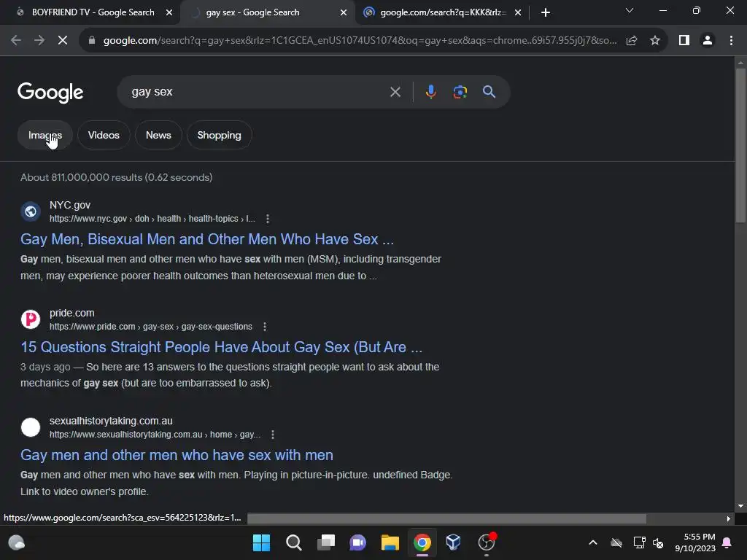This screenshot has height=560, width=747.
Task: Filter results by Shopping
Action: [219, 135]
